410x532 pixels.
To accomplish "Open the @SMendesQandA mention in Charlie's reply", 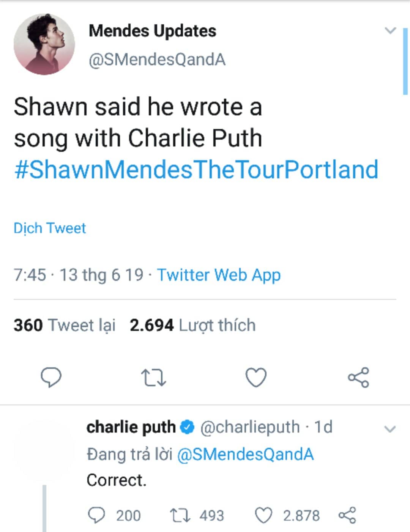I will 246,454.
